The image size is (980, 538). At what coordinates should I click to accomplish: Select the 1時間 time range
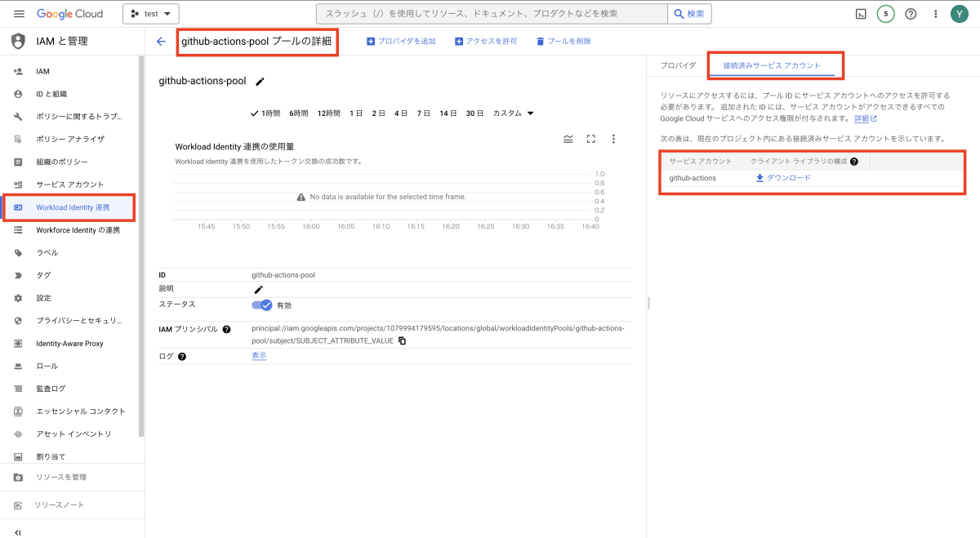pos(265,113)
